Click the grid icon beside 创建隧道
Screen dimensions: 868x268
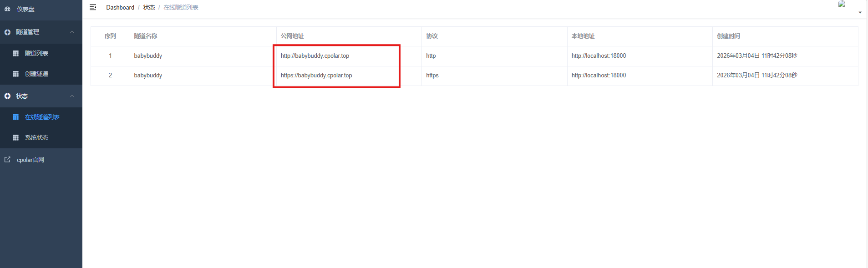coord(15,74)
